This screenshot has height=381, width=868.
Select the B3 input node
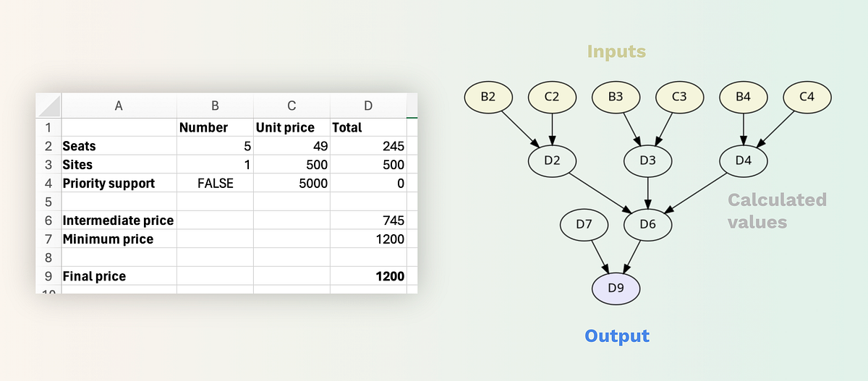click(616, 97)
